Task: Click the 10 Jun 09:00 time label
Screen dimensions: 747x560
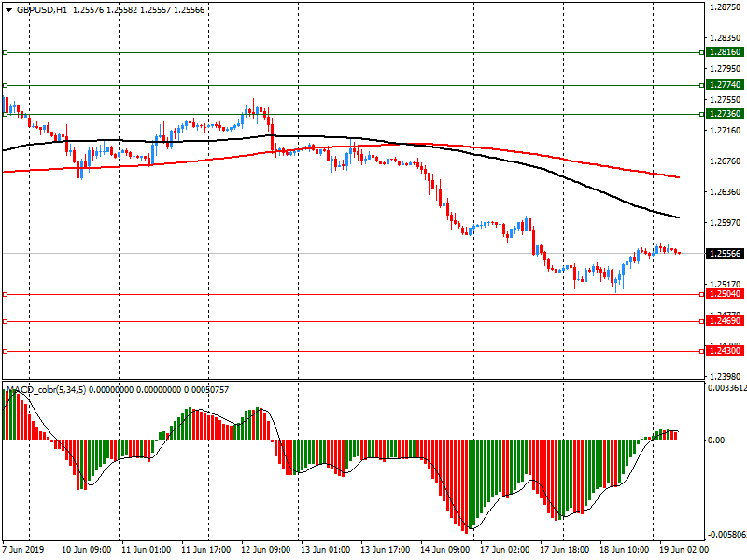Action: [x=86, y=550]
